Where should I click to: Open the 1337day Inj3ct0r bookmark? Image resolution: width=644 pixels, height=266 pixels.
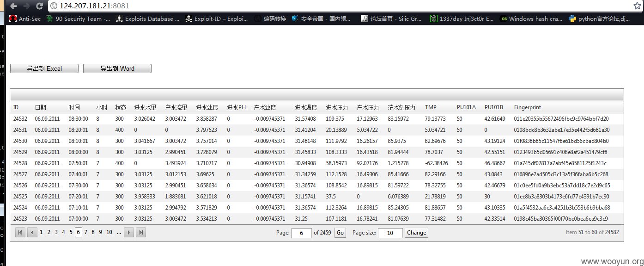click(x=462, y=19)
